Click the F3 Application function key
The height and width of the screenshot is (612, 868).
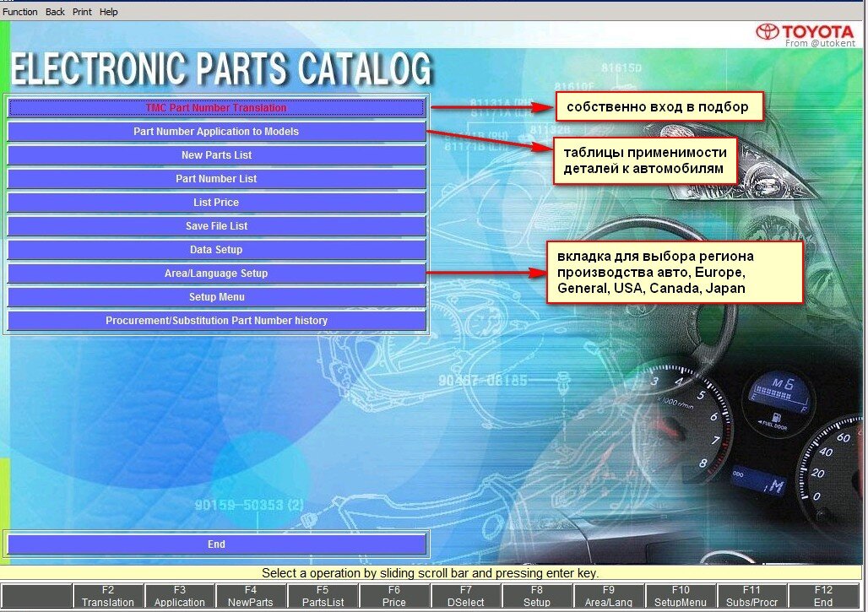pos(179,597)
